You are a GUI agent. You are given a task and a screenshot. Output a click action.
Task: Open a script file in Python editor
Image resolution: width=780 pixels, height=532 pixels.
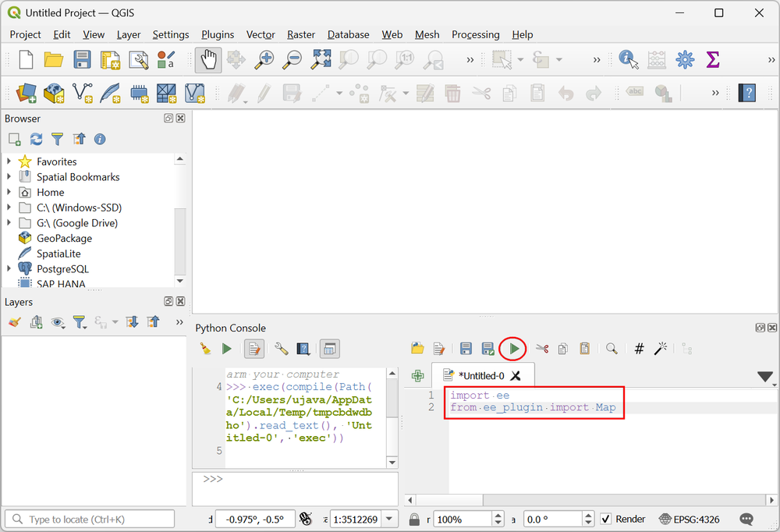[x=417, y=349]
